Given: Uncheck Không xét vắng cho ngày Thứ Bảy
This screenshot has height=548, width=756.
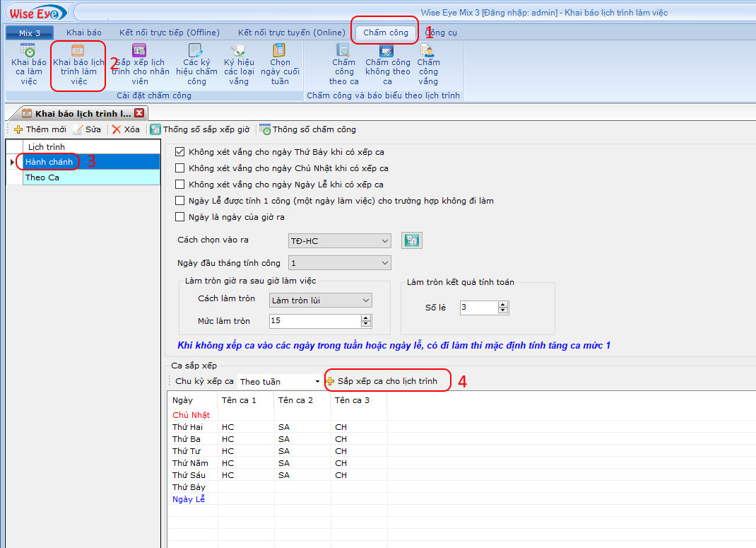Looking at the screenshot, I should click(180, 152).
